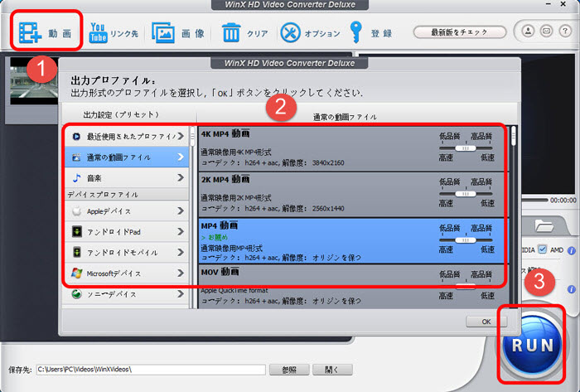
Task: Select the MOV 動画 profile
Action: point(353,287)
